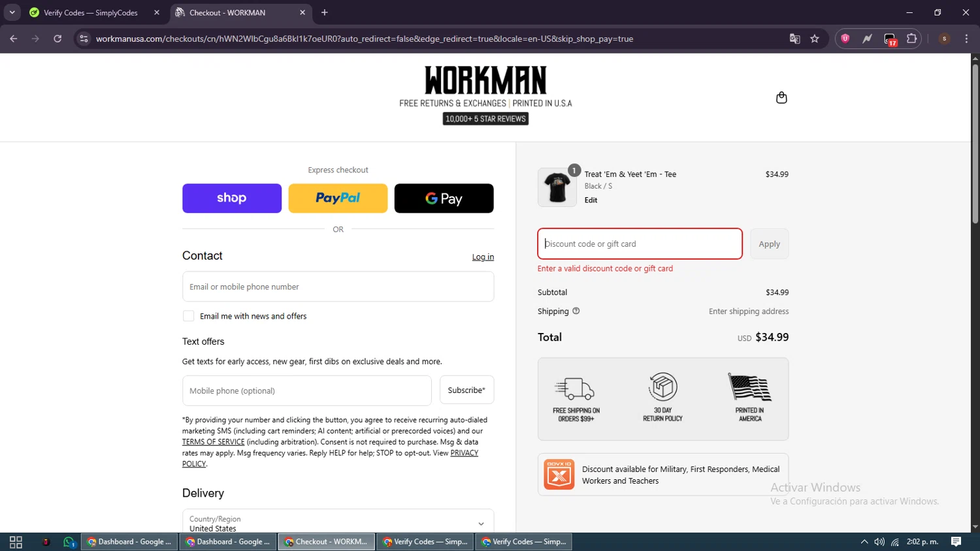This screenshot has height=551, width=980.
Task: Show hidden system tray icons
Action: click(864, 542)
